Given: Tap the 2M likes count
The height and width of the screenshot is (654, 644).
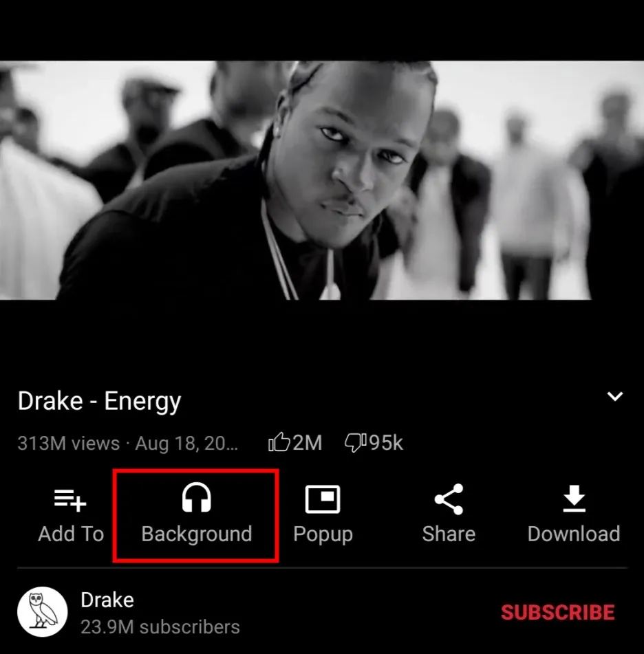Looking at the screenshot, I should [x=307, y=443].
